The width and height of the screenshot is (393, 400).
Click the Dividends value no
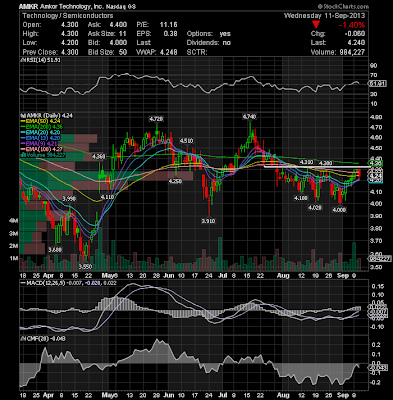pos(227,43)
